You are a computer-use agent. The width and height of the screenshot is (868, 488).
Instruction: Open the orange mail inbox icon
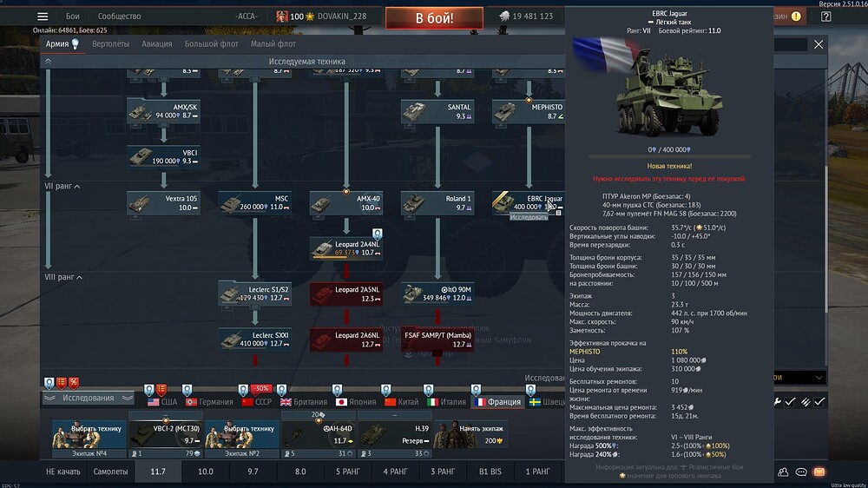click(818, 472)
